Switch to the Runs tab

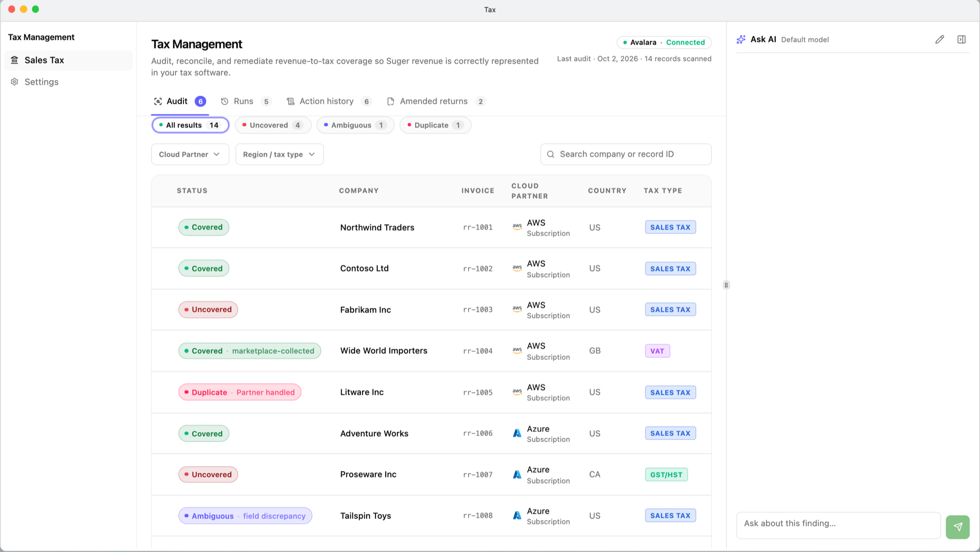pyautogui.click(x=245, y=101)
